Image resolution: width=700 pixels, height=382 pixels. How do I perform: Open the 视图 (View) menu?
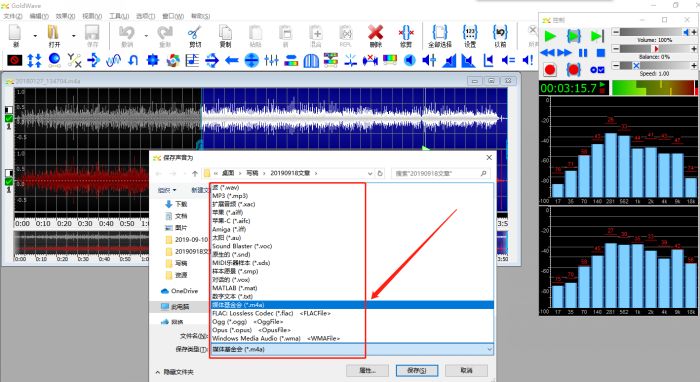92,16
